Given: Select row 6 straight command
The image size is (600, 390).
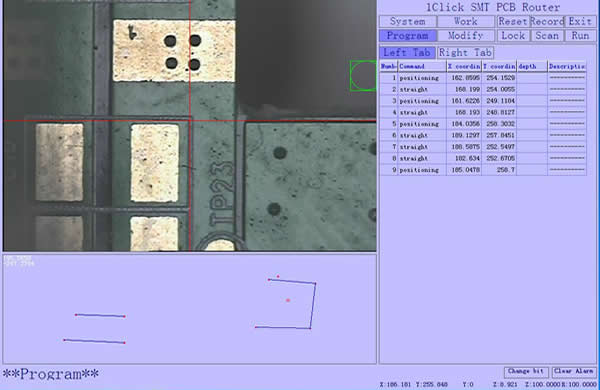Looking at the screenshot, I should (483, 135).
